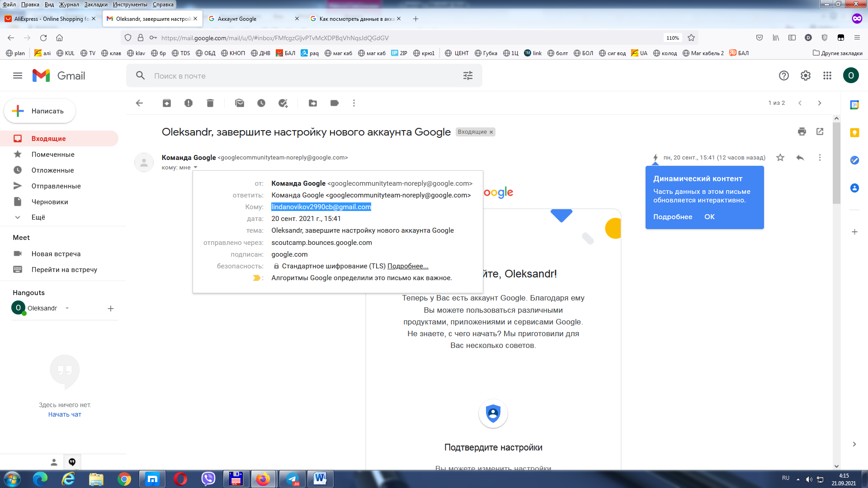The image size is (868, 488).
Task: Remove Входящие label from email
Action: coord(491,132)
